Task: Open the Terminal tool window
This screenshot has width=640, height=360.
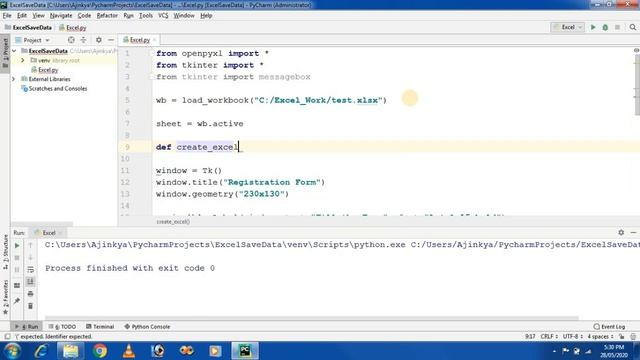Action: click(100, 327)
